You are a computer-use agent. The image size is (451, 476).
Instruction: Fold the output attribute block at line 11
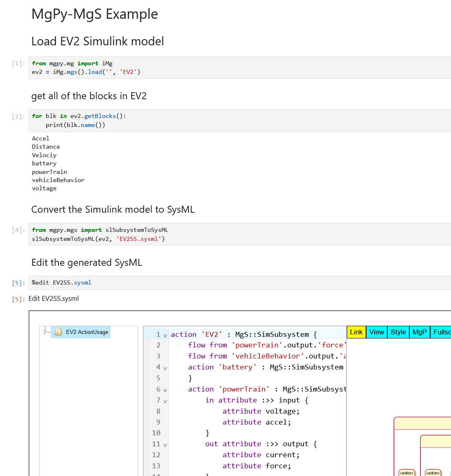click(x=165, y=444)
